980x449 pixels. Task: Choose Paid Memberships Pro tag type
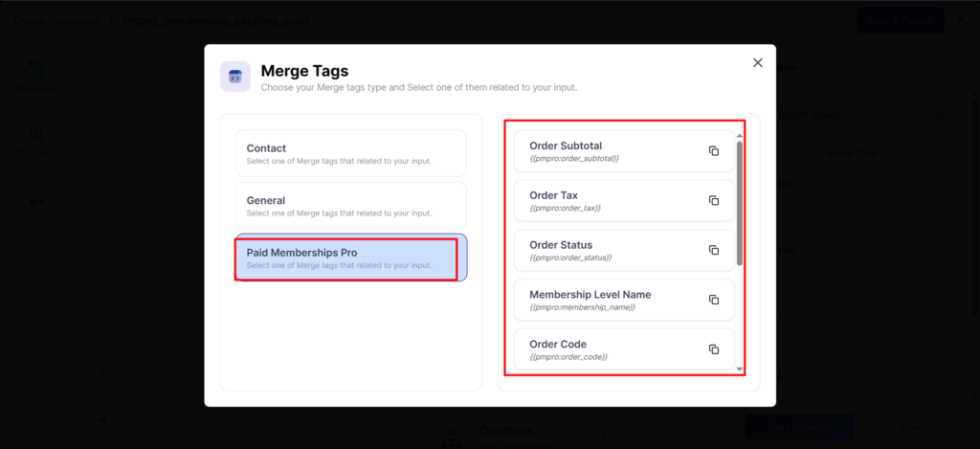click(x=350, y=258)
